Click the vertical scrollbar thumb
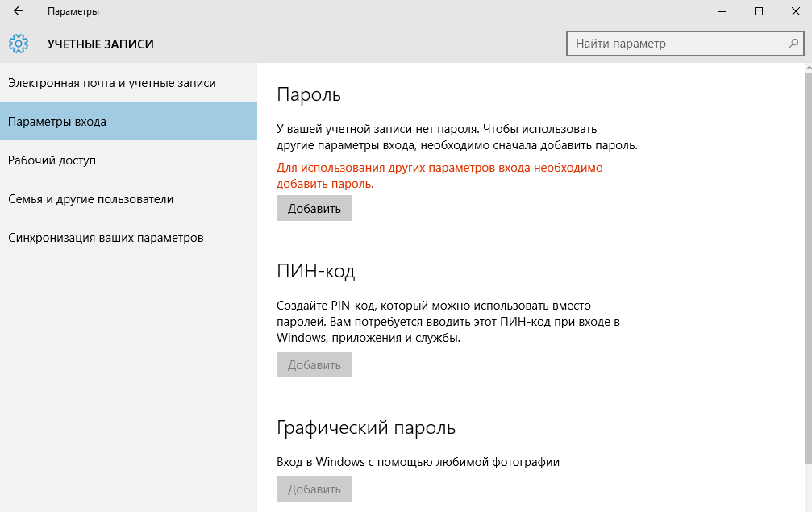The image size is (812, 512). [x=808, y=266]
